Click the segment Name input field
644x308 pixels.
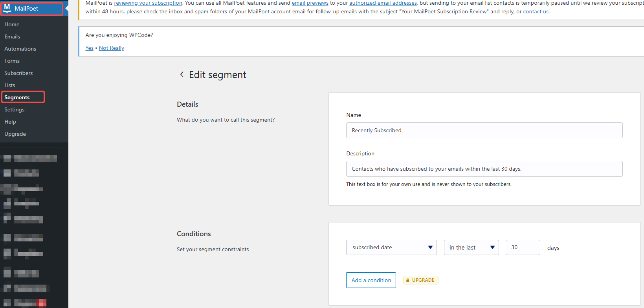[x=484, y=130]
